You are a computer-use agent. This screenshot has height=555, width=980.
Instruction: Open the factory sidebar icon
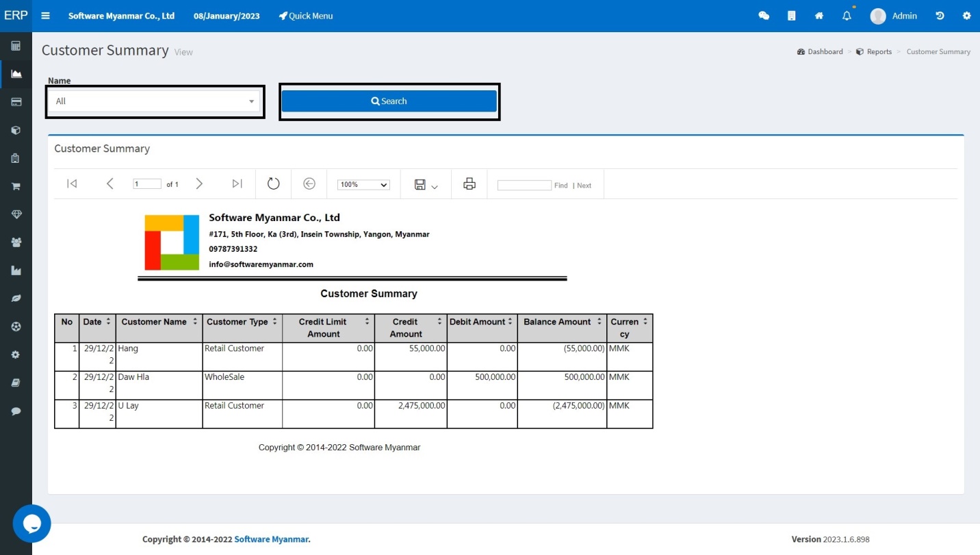[x=16, y=270]
